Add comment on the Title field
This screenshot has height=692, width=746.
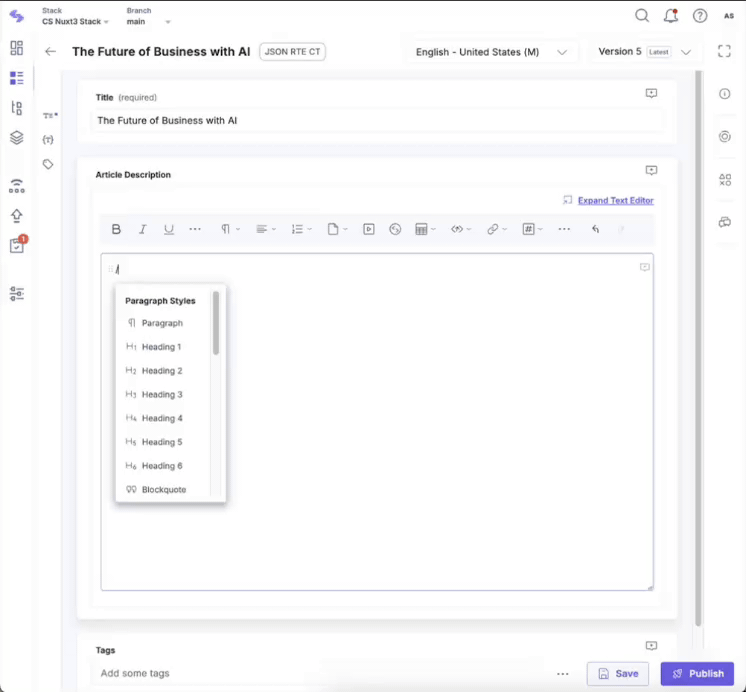click(651, 93)
